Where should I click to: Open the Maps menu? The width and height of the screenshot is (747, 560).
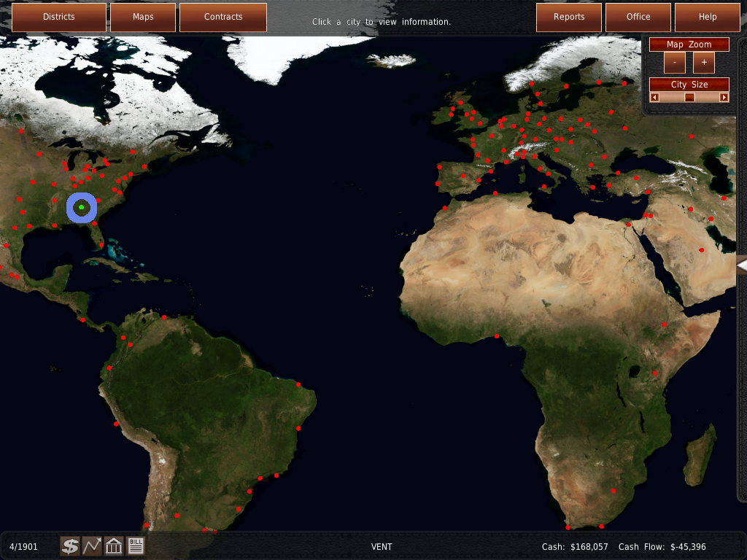coord(143,17)
